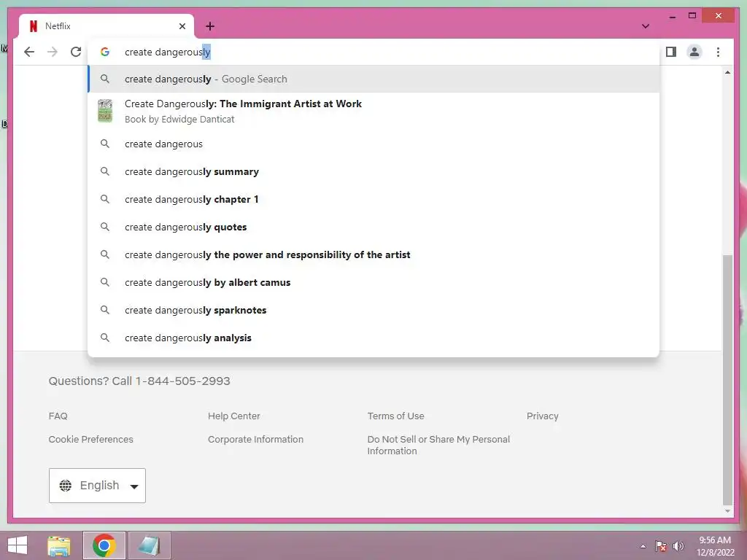This screenshot has width=747, height=560.
Task: Click the Chrome taskbar icon
Action: [104, 545]
